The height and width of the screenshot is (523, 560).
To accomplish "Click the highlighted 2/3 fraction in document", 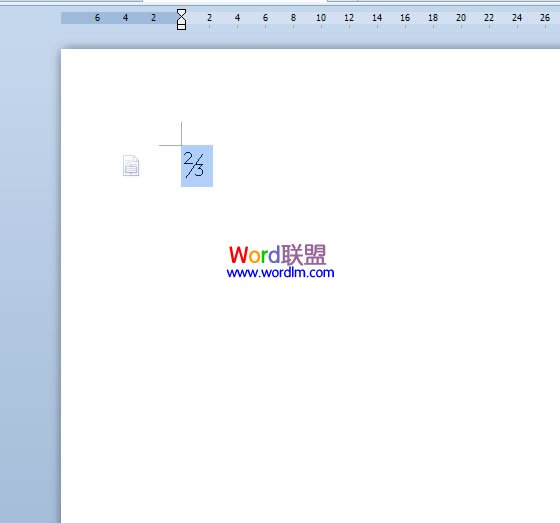I will (197, 166).
